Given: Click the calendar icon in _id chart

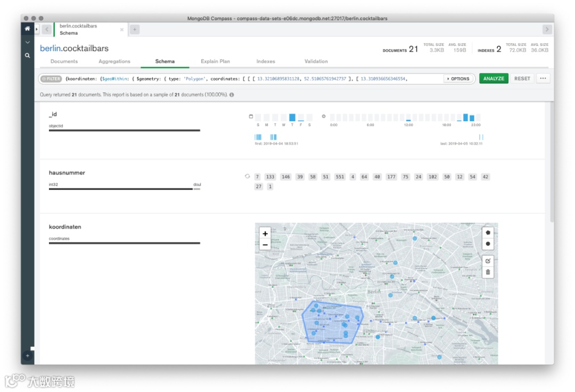Looking at the screenshot, I should pos(251,116).
